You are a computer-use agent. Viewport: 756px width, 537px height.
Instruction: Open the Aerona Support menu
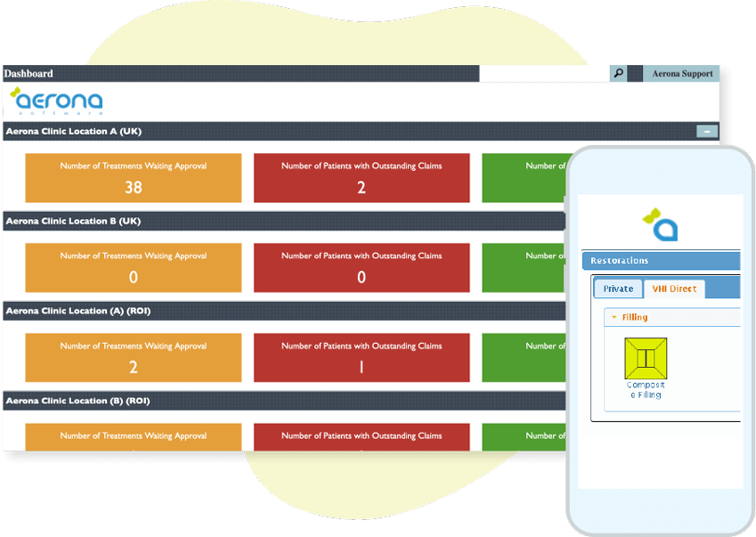681,74
